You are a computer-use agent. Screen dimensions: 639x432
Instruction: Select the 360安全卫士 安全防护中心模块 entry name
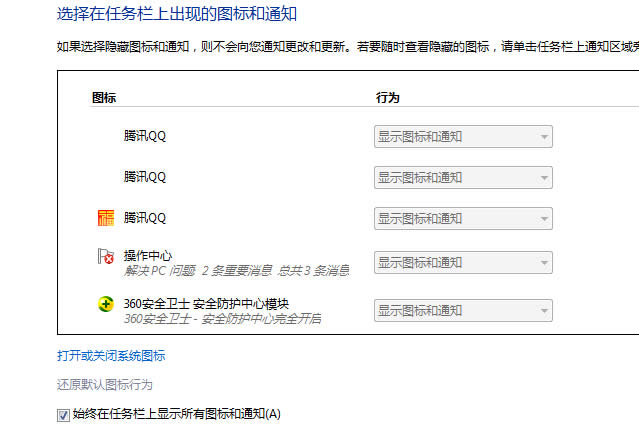coord(206,303)
